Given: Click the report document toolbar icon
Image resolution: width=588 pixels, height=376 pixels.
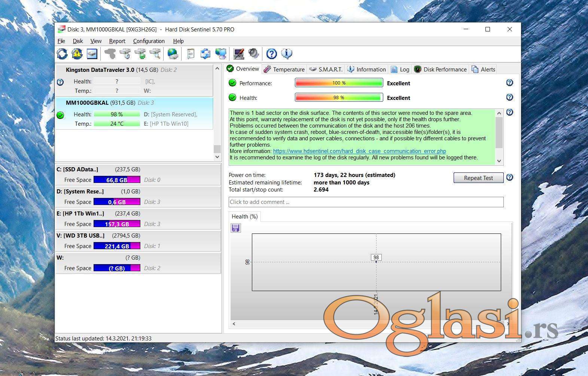Looking at the screenshot, I should (x=191, y=54).
